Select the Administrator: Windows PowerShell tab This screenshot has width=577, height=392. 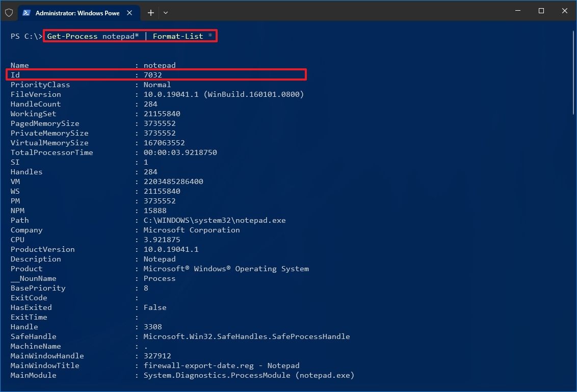click(76, 13)
